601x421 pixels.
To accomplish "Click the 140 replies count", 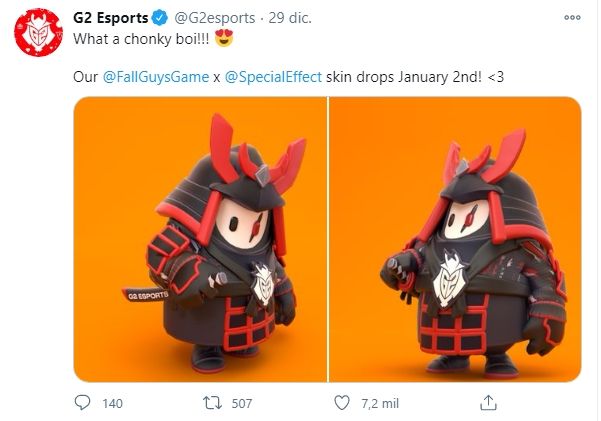I will pyautogui.click(x=112, y=403).
